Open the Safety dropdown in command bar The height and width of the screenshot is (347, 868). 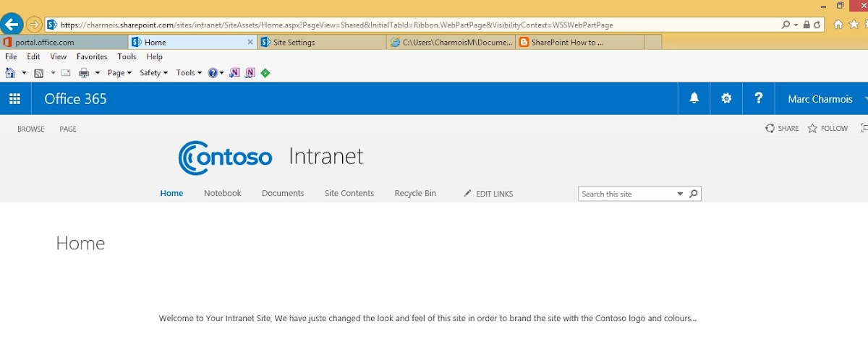click(x=153, y=73)
